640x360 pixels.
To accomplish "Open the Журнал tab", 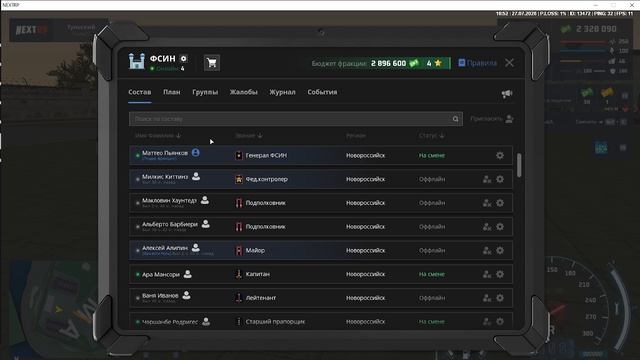I will (282, 92).
